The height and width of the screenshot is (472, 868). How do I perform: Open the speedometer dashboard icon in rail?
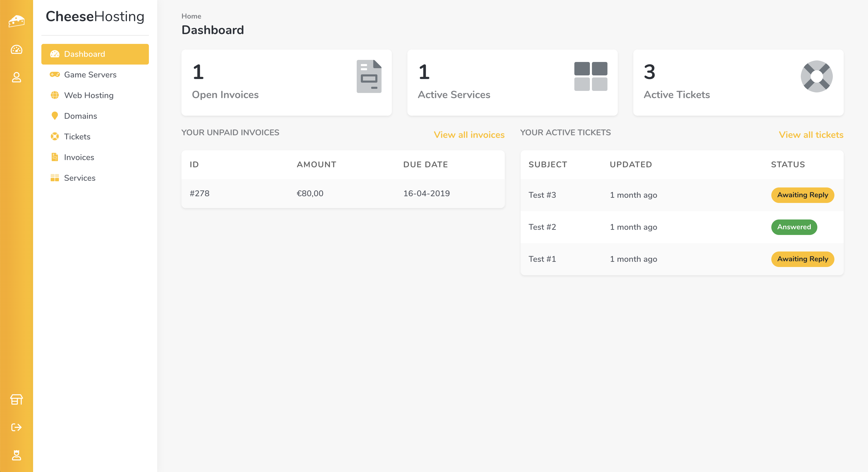tap(16, 50)
